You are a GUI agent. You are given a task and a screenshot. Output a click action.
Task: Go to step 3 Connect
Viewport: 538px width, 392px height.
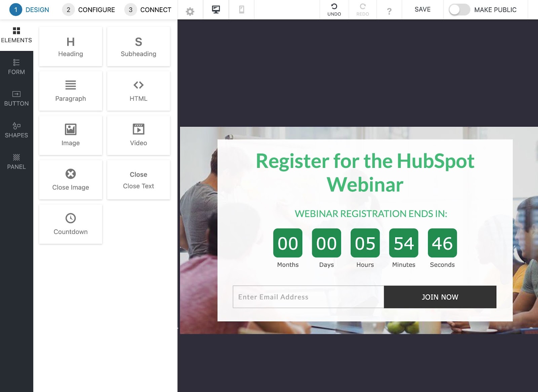click(x=148, y=10)
